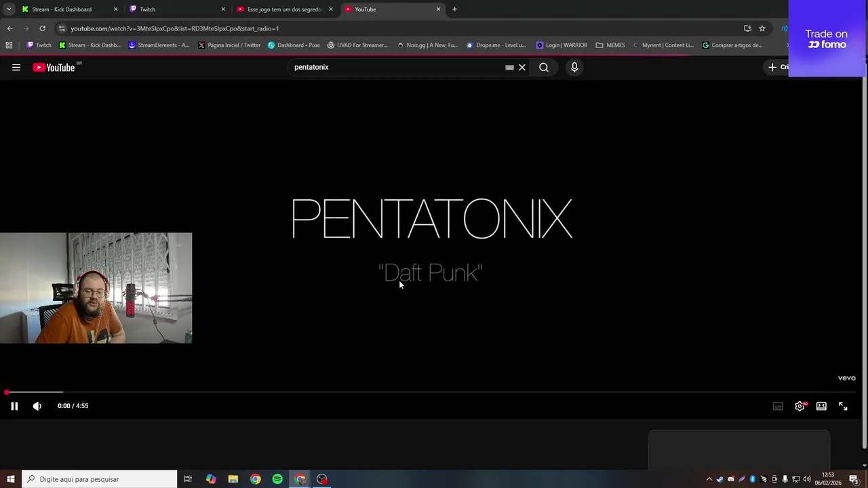The width and height of the screenshot is (868, 488).
Task: Exit fullscreen mode in player
Action: [x=843, y=406]
